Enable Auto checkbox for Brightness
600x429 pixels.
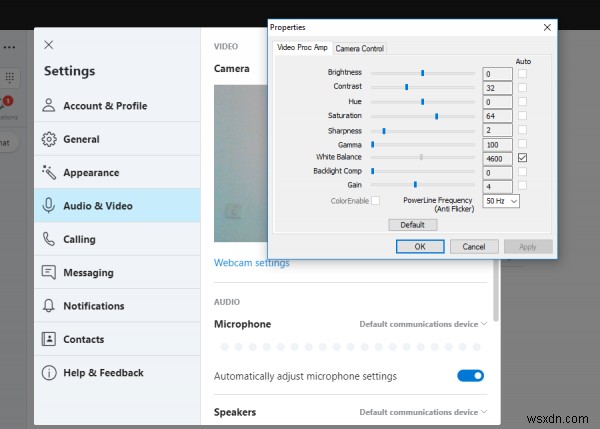(x=522, y=73)
